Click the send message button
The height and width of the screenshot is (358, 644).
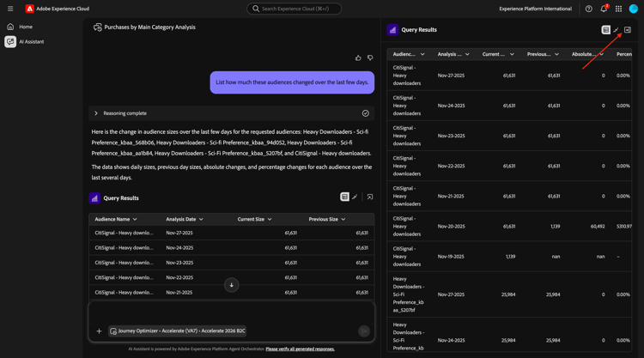364,331
